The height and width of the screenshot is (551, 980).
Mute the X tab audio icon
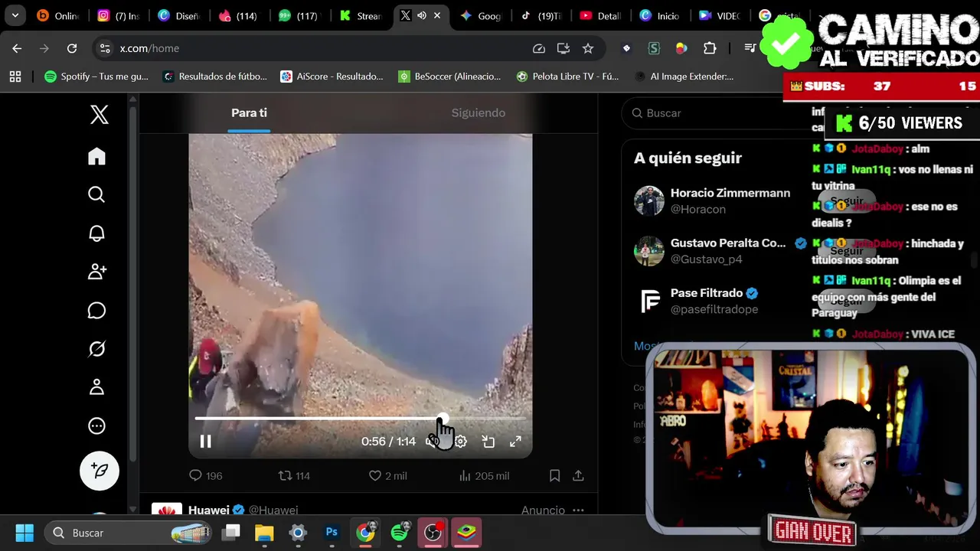[x=421, y=15]
